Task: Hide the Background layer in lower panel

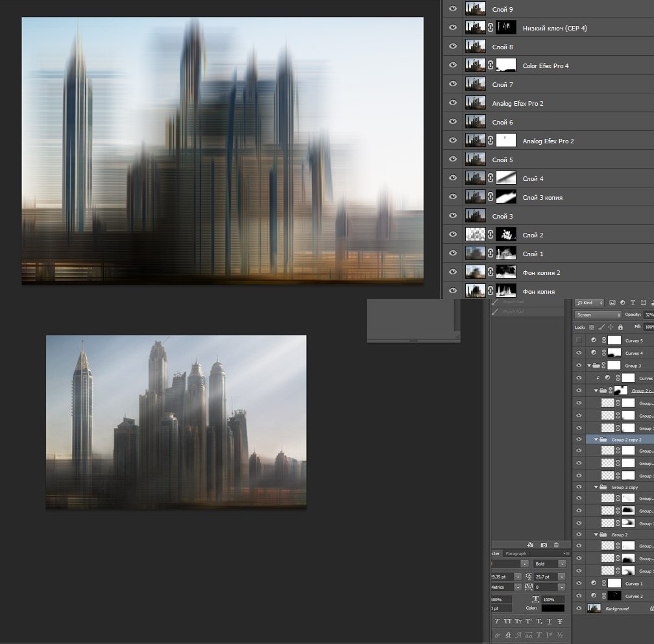Action: point(579,608)
